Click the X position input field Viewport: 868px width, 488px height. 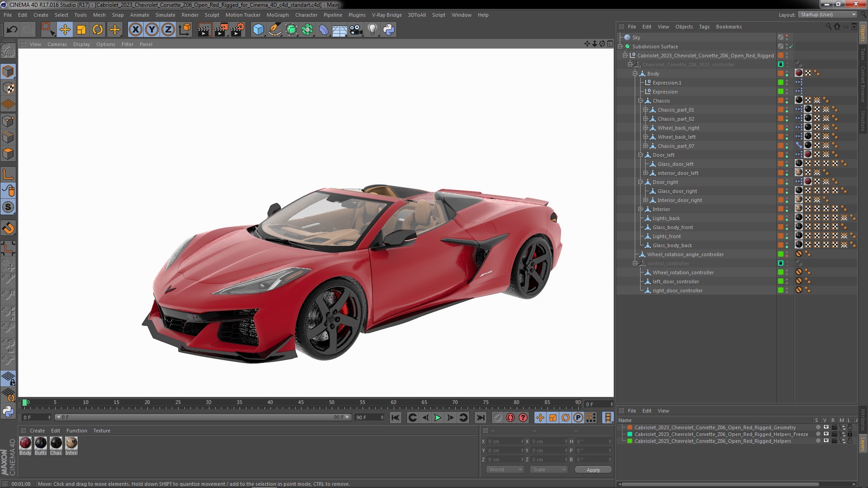point(505,442)
